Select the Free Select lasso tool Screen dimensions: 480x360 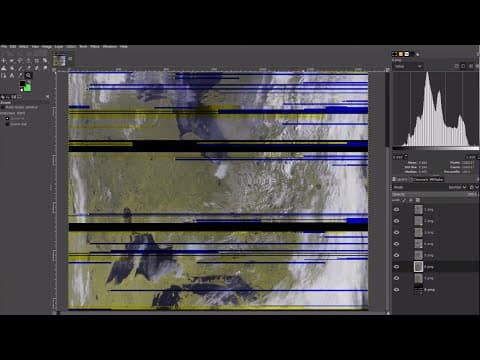[20, 61]
